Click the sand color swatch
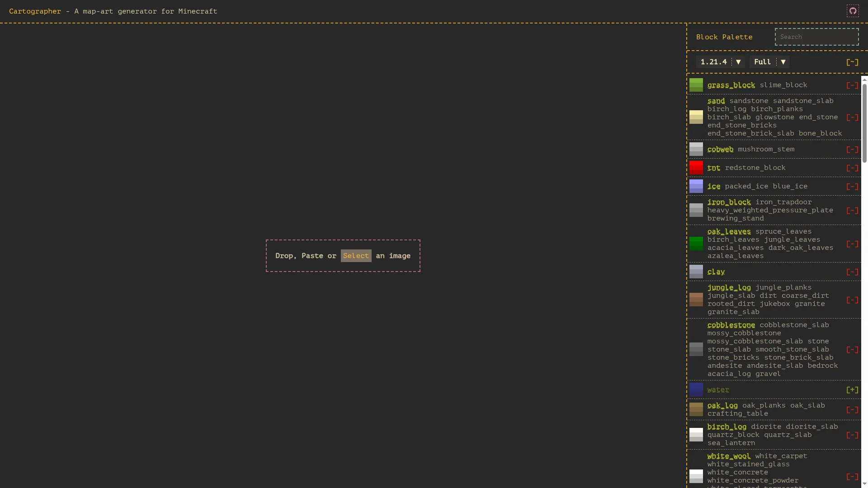The width and height of the screenshot is (868, 488). coord(696,117)
